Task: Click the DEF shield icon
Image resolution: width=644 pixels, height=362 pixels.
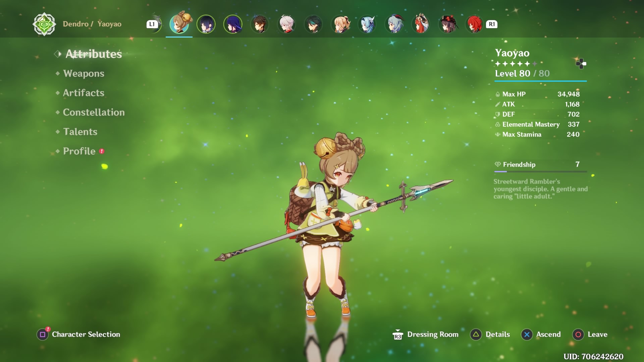Action: pos(498,114)
